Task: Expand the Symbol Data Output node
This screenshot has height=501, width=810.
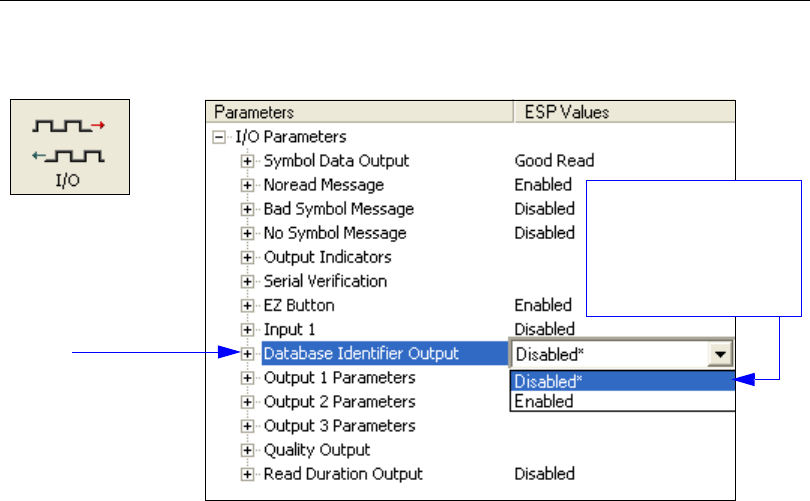Action: coord(247,161)
